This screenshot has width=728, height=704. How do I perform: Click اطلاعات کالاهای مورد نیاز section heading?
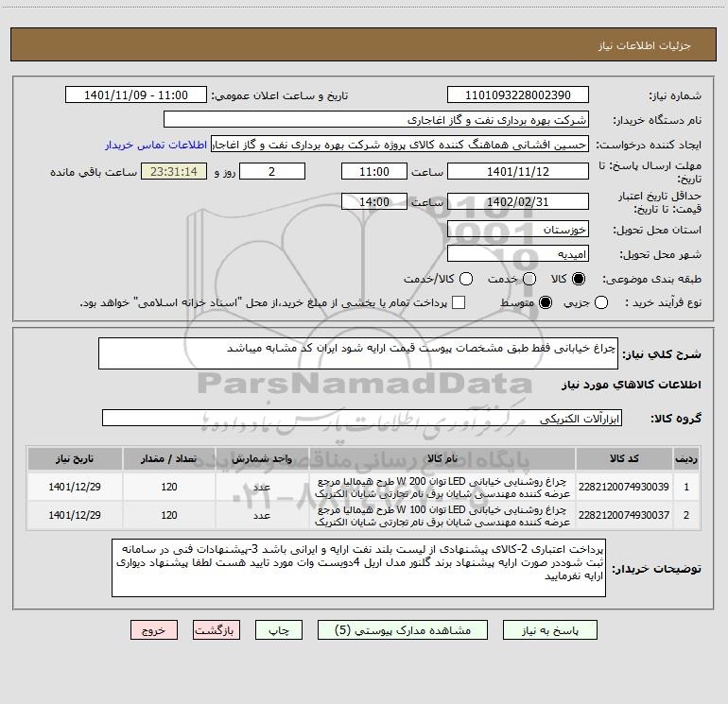(x=632, y=385)
